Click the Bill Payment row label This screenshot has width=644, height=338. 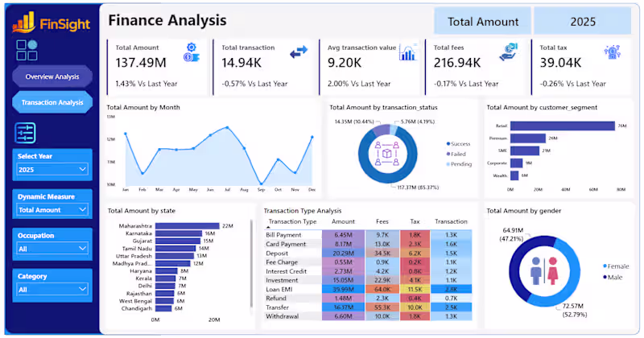(x=283, y=235)
